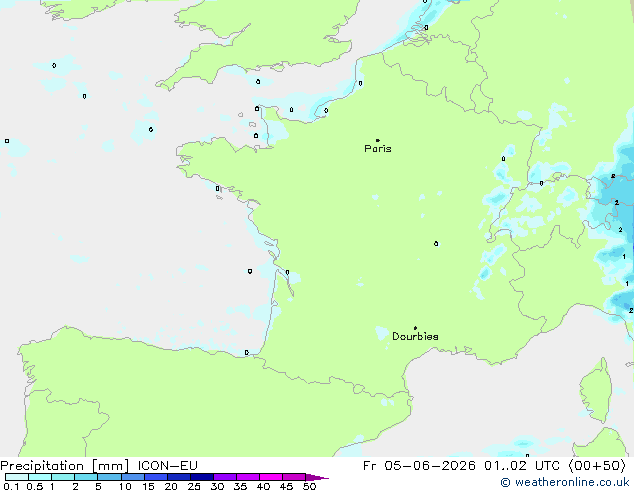Pick the 0.5–1 mm legend color swatch
Screen dimensions: 634x490
click(x=40, y=477)
